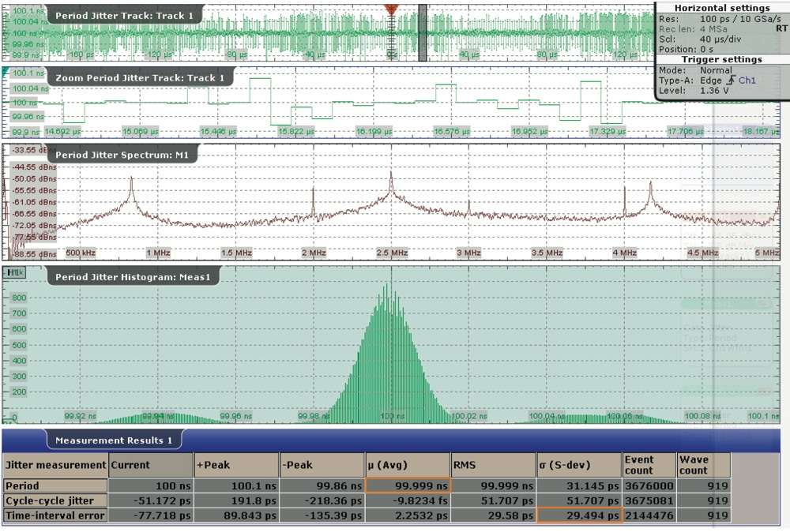Click the µ (Avg) column header
The image size is (790, 532).
click(x=408, y=465)
